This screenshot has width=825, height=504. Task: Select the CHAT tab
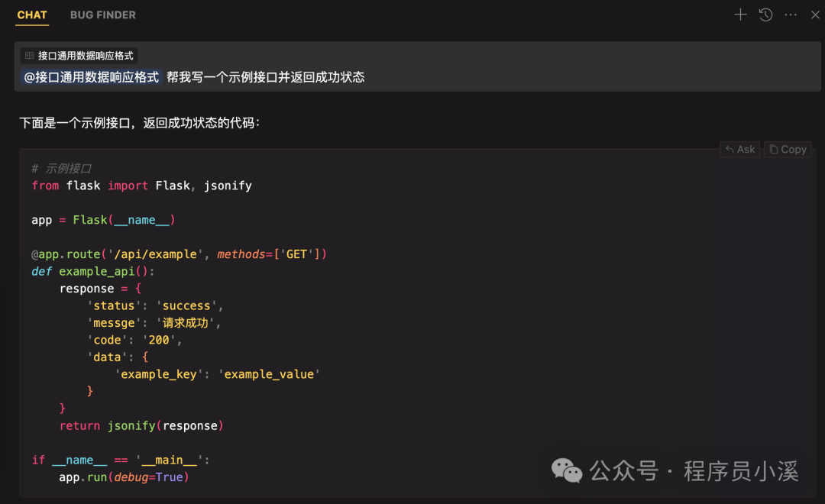click(31, 14)
